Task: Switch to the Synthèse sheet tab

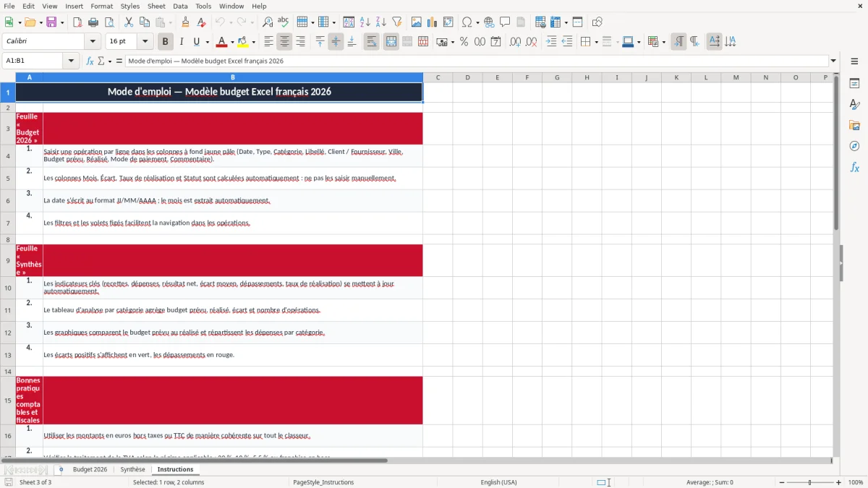Action: pos(132,470)
